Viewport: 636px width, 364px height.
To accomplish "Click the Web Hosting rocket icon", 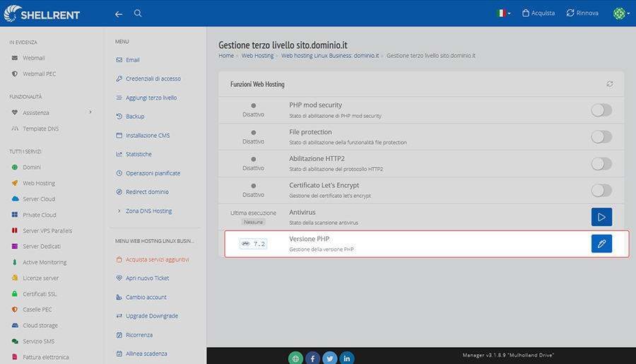I will (x=15, y=183).
